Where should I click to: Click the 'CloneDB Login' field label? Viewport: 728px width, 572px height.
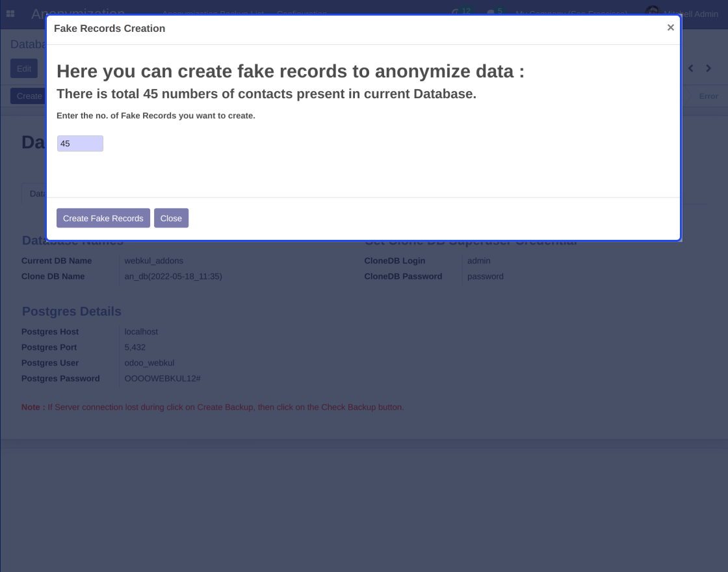coord(395,261)
